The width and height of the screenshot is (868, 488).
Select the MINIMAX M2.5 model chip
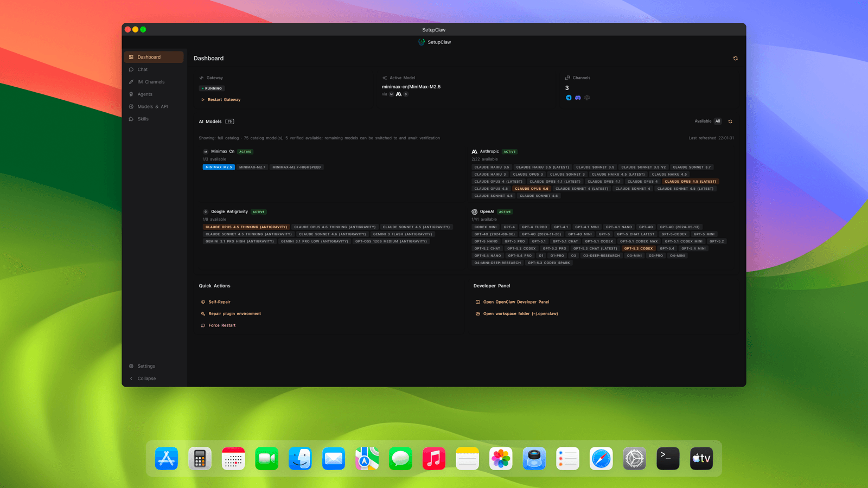click(x=219, y=167)
